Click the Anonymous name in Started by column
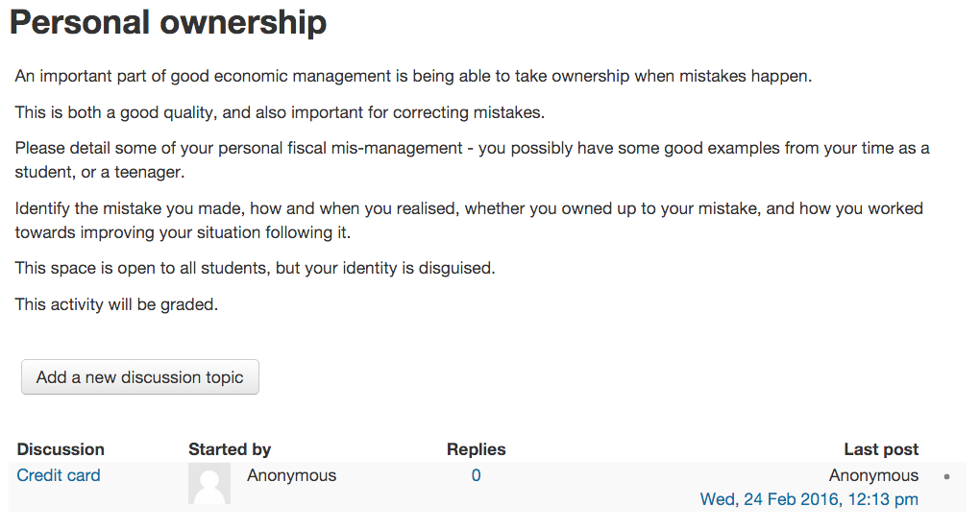This screenshot has height=530, width=980. pos(291,475)
